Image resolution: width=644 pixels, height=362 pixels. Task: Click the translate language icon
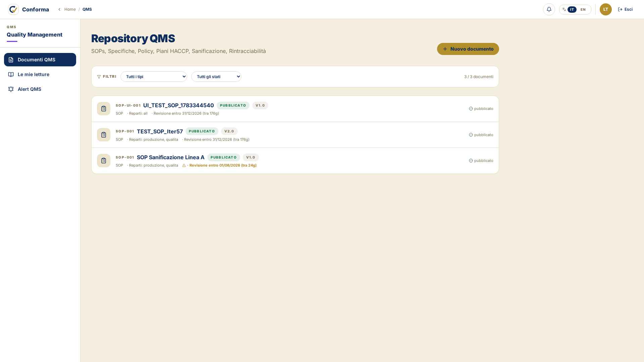coord(564,9)
